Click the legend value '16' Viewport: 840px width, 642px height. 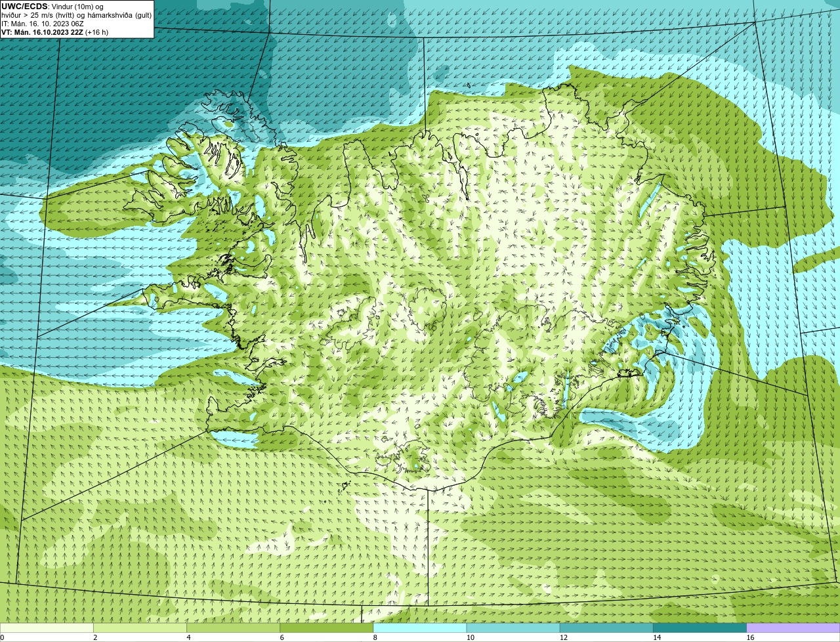[750, 637]
